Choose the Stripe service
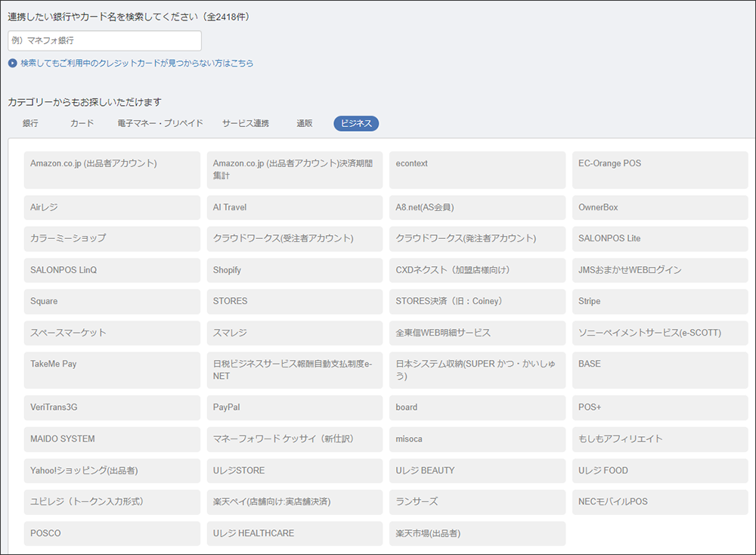This screenshot has width=756, height=555. click(660, 302)
